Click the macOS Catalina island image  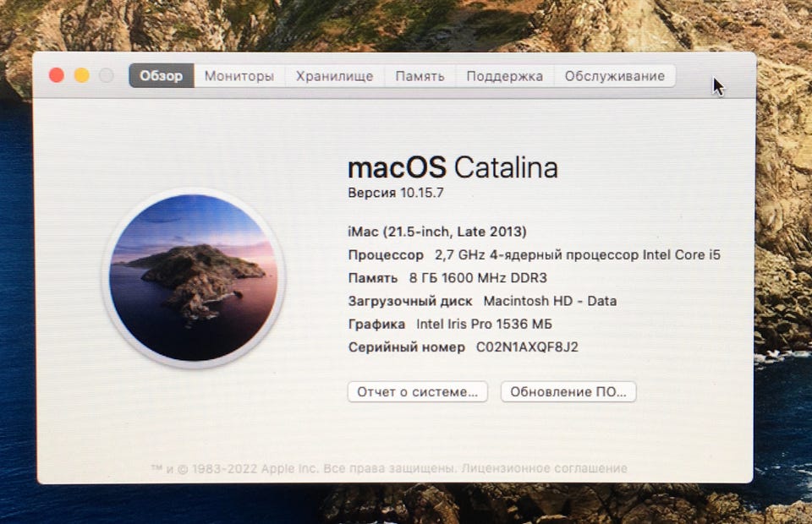tap(193, 278)
